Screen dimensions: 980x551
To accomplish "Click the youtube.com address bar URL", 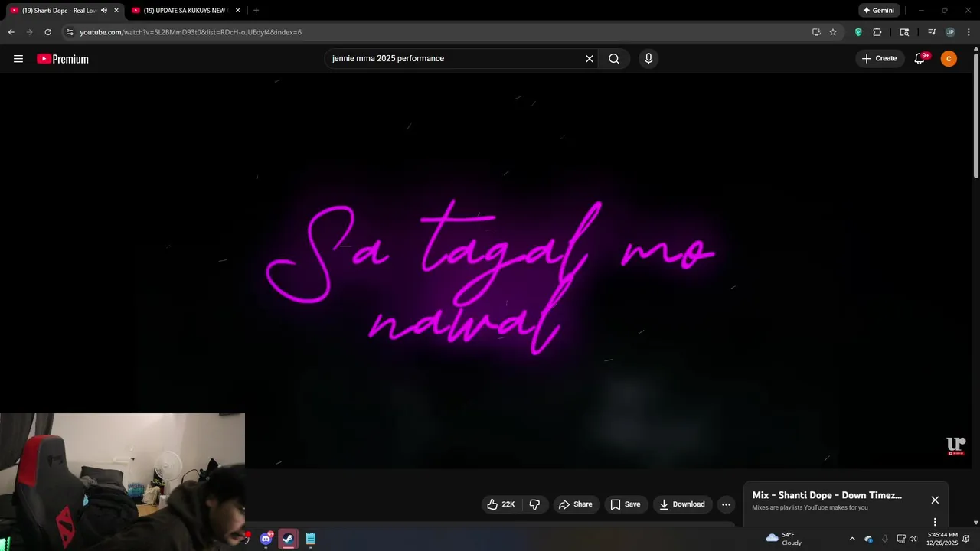I will click(x=191, y=32).
